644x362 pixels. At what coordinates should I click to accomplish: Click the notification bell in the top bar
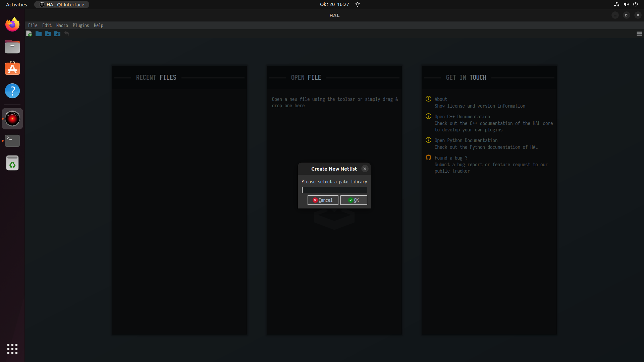[x=357, y=4]
